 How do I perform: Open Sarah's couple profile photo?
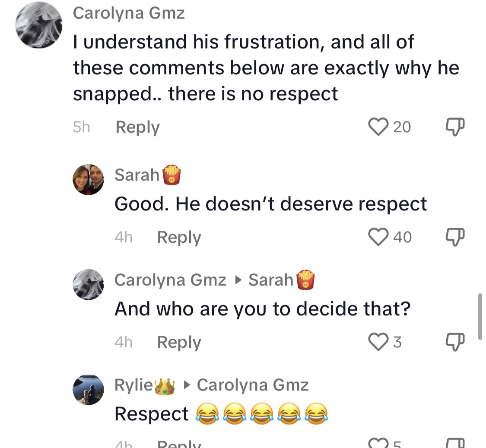[x=88, y=180]
